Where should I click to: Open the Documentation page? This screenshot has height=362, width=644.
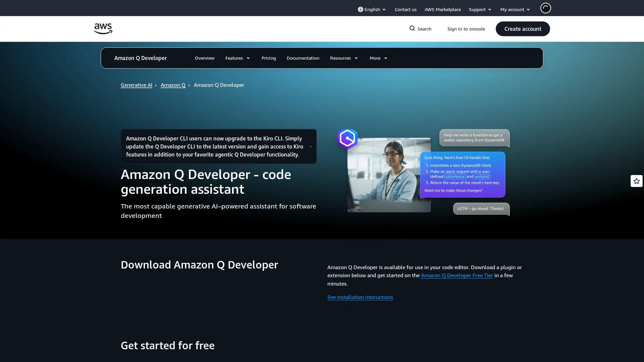[x=303, y=58]
